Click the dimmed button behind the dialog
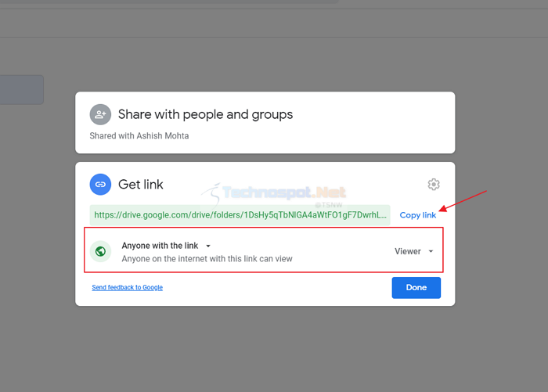Image resolution: width=548 pixels, height=392 pixels. click(x=22, y=90)
